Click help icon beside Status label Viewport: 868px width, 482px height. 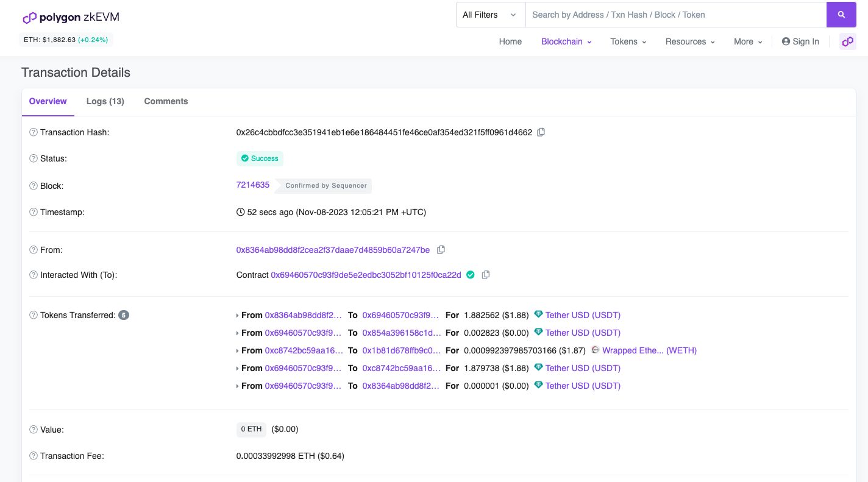tap(34, 158)
